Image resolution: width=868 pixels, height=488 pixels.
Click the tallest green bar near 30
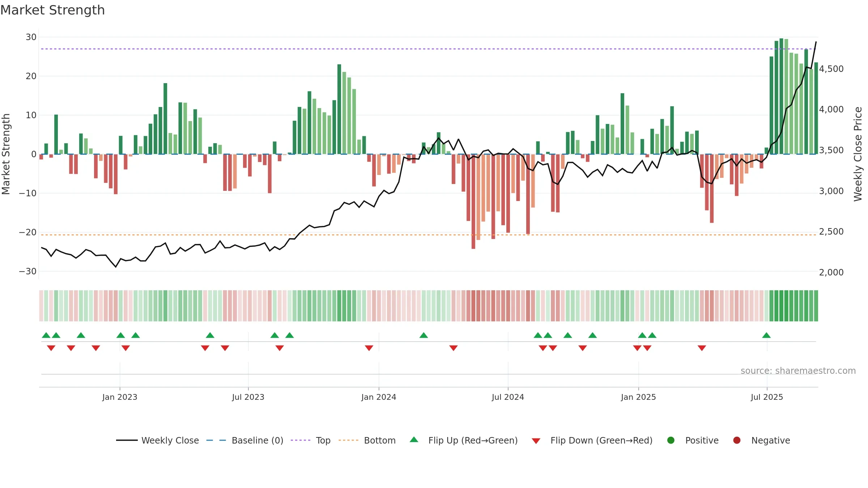point(781,96)
